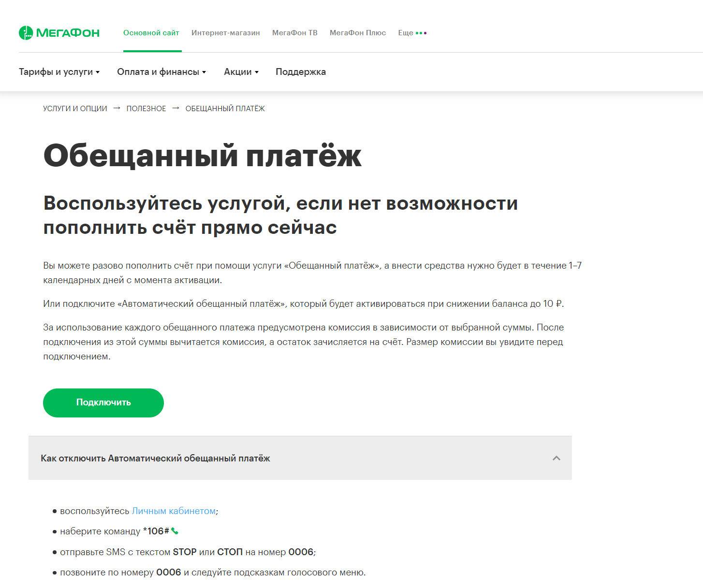Screen dimensions: 703x588
Task: Go to Интернет-магазин
Action: (x=225, y=33)
